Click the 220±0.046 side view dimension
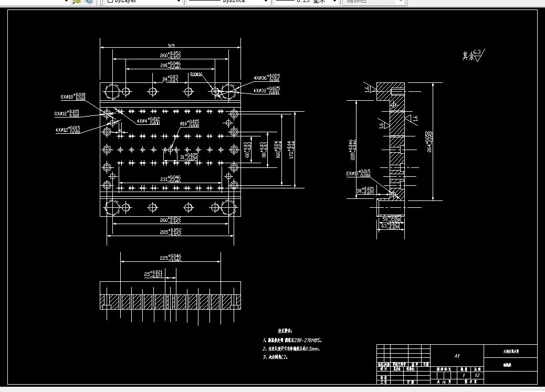This screenshot has width=545, height=392. point(352,150)
